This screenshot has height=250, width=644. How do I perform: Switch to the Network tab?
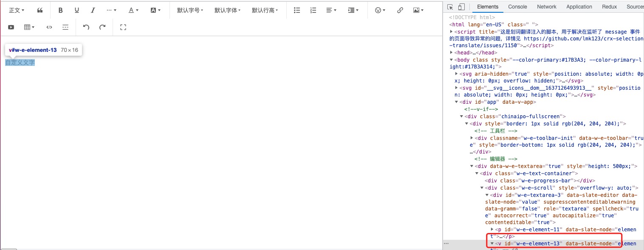(546, 6)
